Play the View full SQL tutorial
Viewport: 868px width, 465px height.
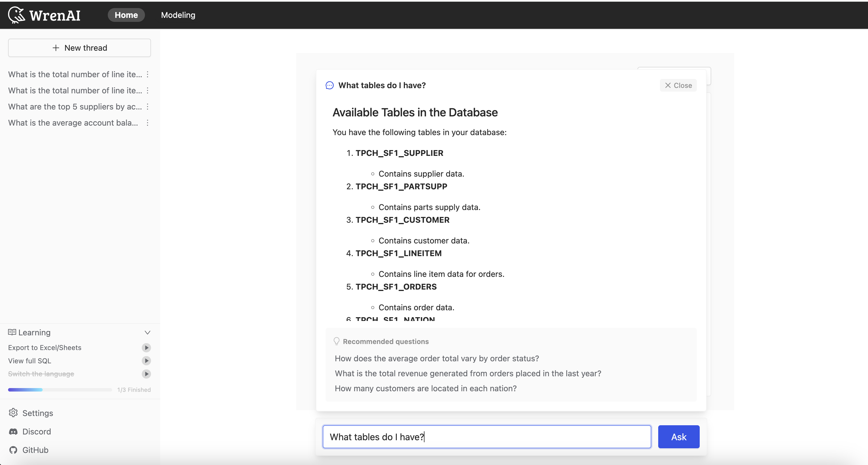tap(146, 360)
